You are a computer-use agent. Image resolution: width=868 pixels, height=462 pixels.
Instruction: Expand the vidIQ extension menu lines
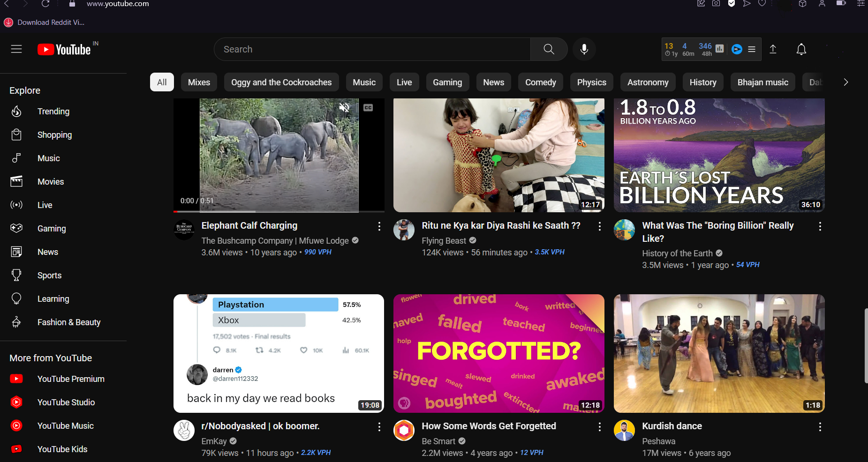pos(752,49)
